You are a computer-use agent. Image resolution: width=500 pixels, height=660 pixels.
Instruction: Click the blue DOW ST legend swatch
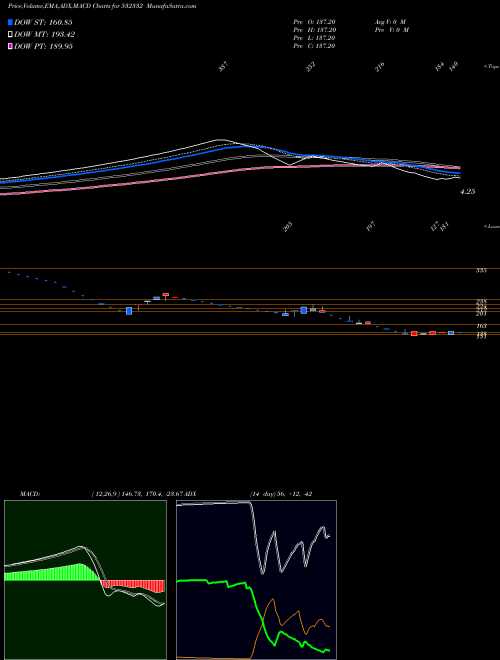point(10,22)
